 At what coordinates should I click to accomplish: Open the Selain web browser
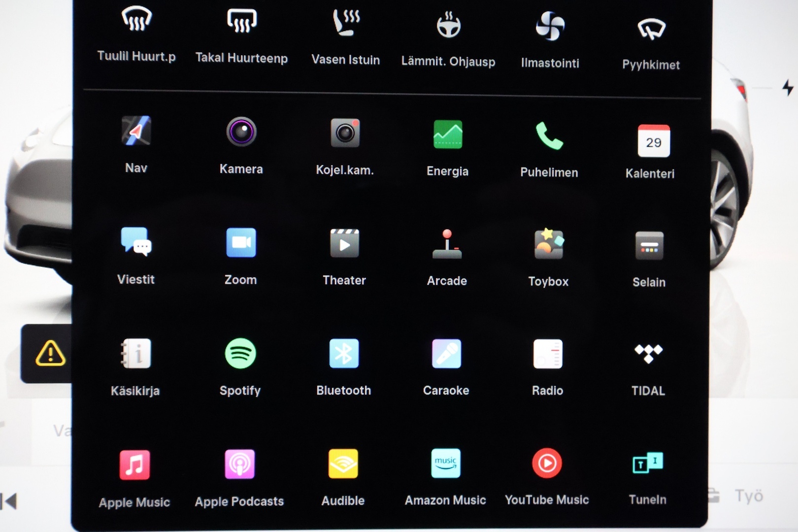coord(649,245)
